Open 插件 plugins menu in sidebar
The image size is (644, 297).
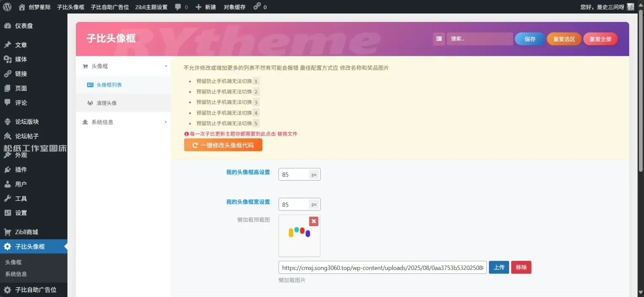coord(21,170)
